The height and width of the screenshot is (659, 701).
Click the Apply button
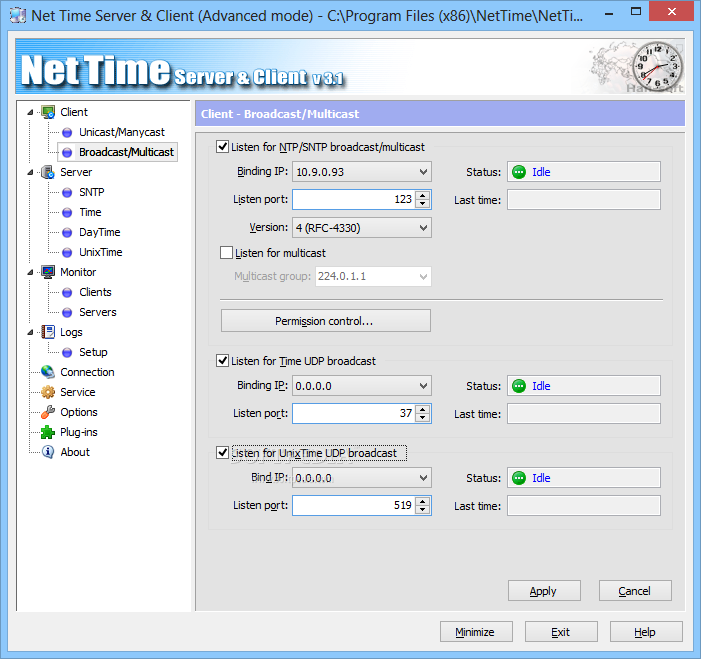point(544,591)
